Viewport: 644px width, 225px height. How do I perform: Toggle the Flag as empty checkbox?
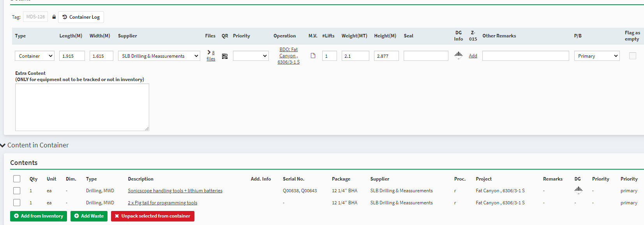632,56
